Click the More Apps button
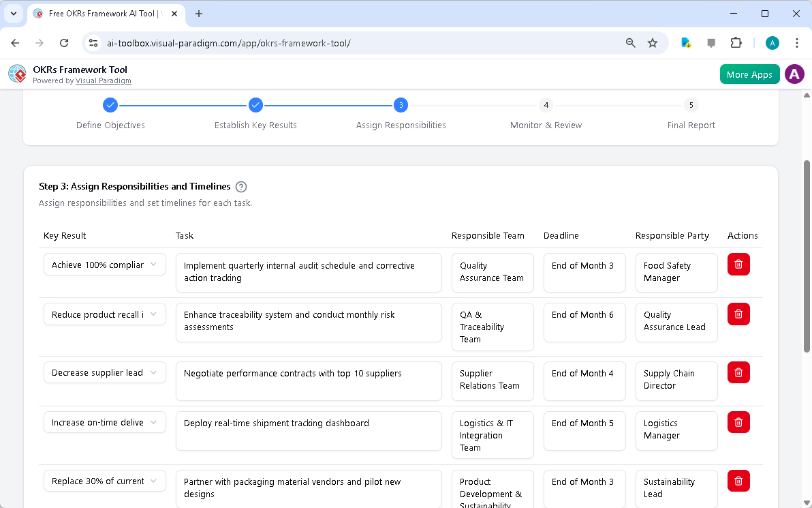 click(x=749, y=74)
